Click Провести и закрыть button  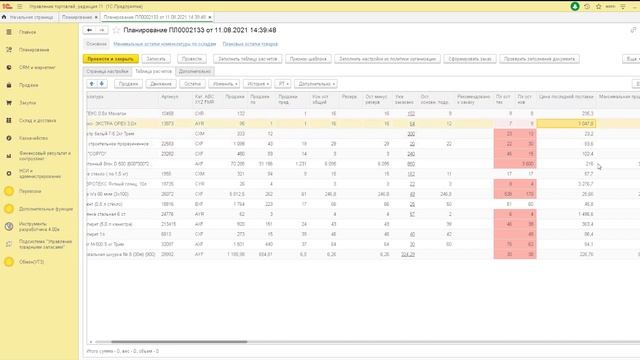[111, 59]
